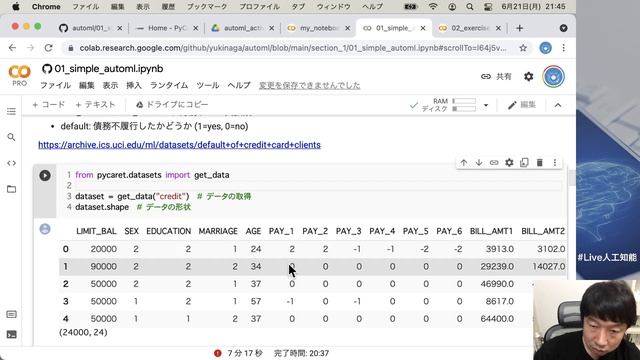Open new tab with plus button
Image resolution: width=640 pixels, height=360 pixels.
click(x=519, y=28)
